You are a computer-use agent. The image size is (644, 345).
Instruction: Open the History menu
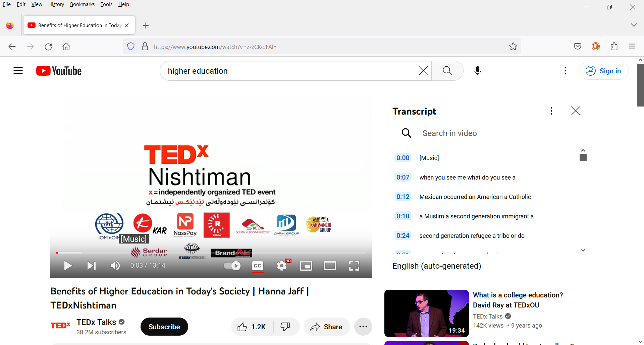56,4
